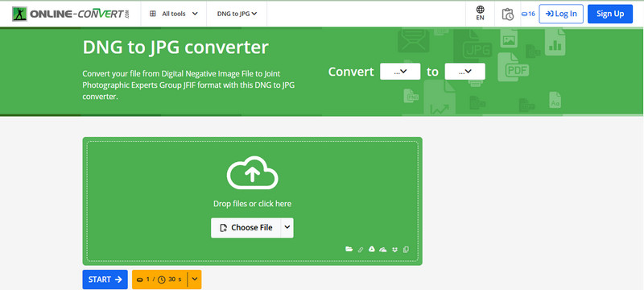
Task: Browse local files via folder icon
Action: pos(349,249)
